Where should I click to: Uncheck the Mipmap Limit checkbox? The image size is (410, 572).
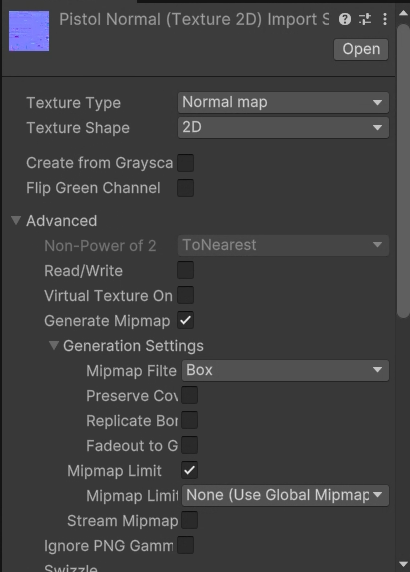(190, 470)
